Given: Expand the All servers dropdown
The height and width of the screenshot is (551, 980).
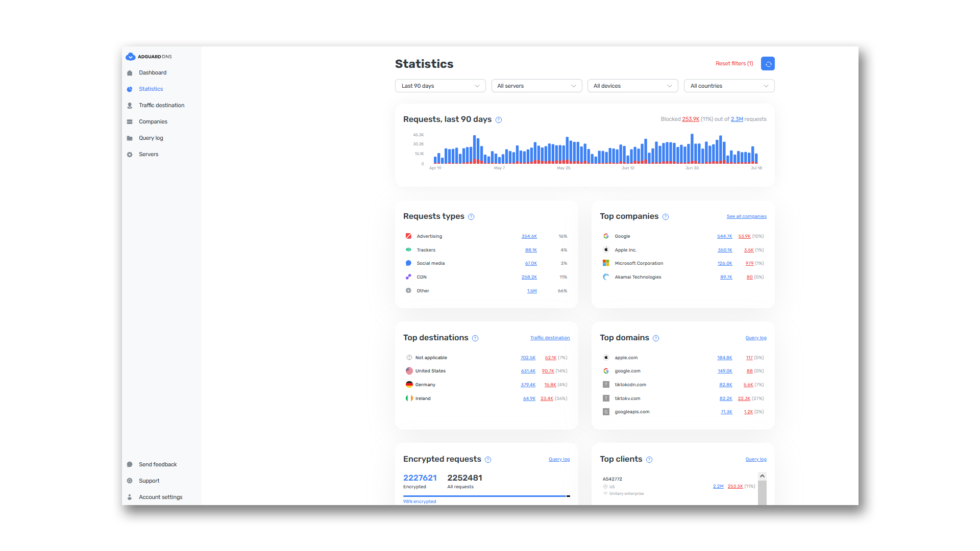Looking at the screenshot, I should click(536, 86).
